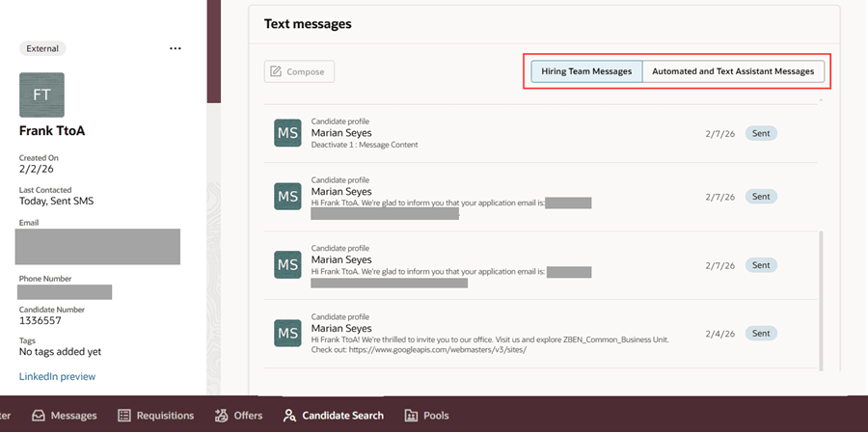Screen dimensions: 868x433
Task: Select the Hiring Team Messages toggle
Action: (x=586, y=71)
